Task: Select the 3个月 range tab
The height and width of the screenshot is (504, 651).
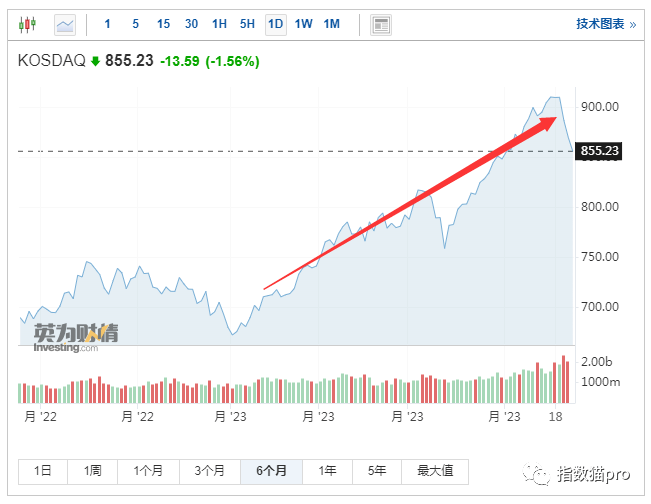Action: pyautogui.click(x=210, y=470)
